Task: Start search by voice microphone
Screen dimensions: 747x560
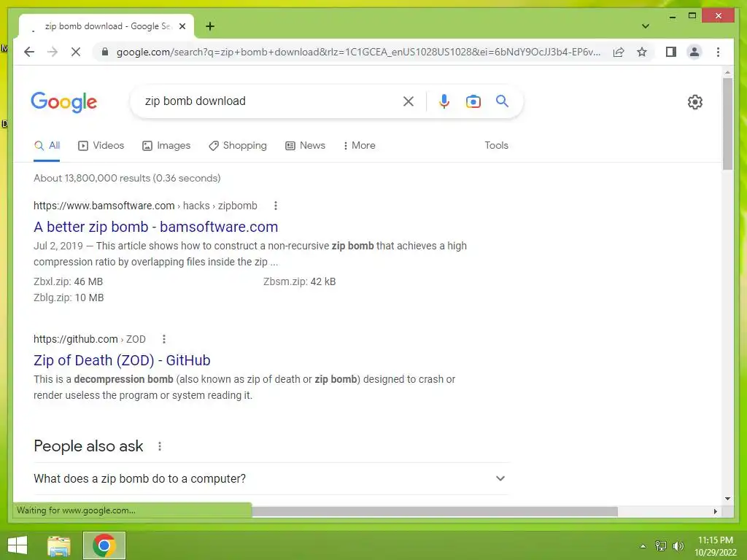Action: click(x=444, y=101)
